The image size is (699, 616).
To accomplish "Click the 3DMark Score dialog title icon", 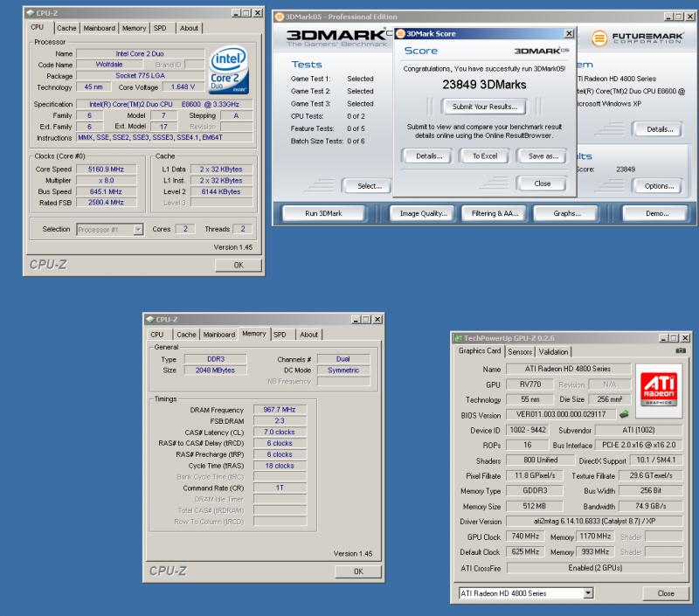I will [x=400, y=34].
